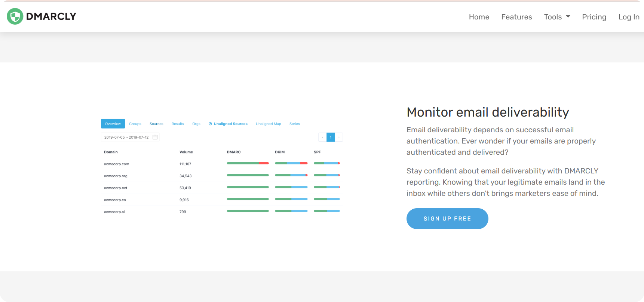Click the acmecorp.org domain row
644x302 pixels.
point(116,176)
